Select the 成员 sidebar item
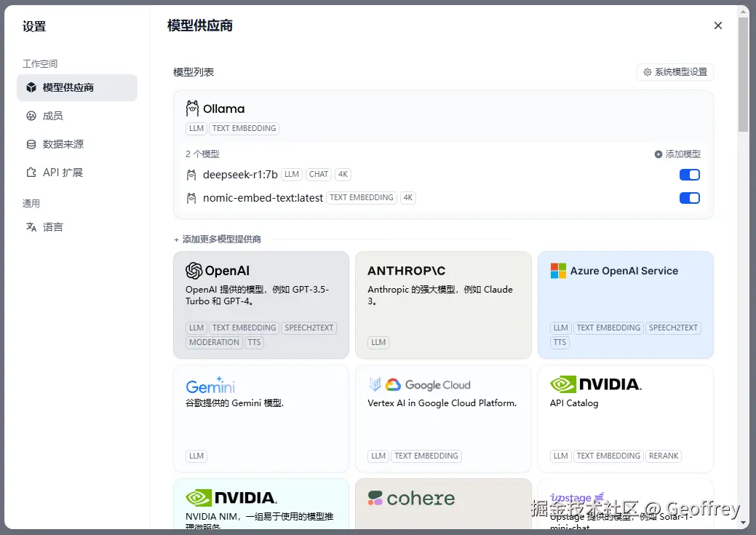This screenshot has width=756, height=535. (52, 115)
